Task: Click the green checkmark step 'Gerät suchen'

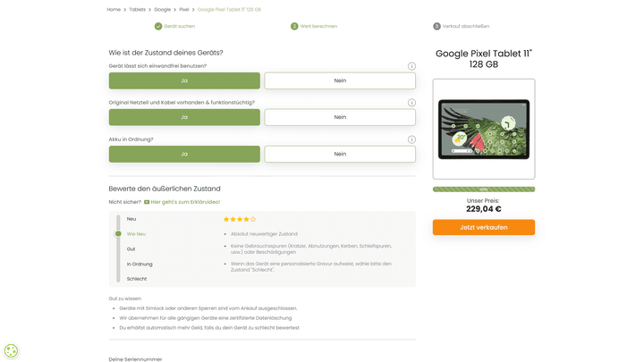Action: pyautogui.click(x=158, y=27)
